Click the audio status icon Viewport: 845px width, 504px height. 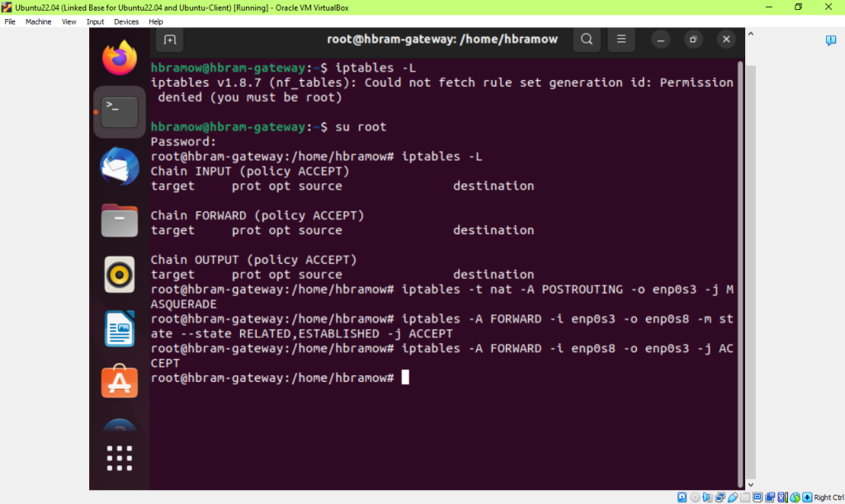pos(707,497)
